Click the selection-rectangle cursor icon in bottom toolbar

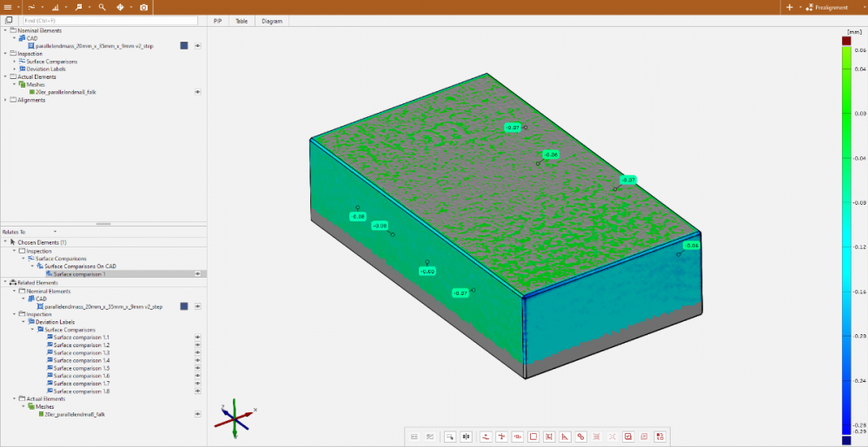pyautogui.click(x=449, y=436)
